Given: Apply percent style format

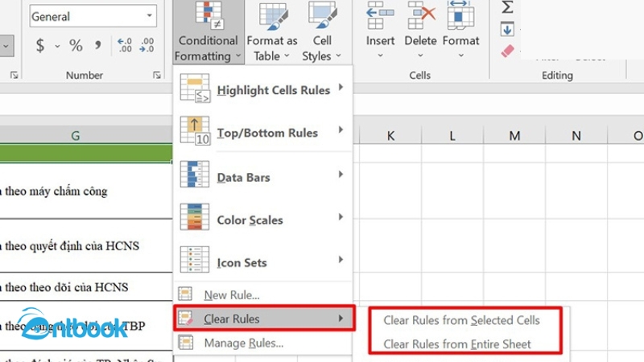Looking at the screenshot, I should tap(76, 45).
